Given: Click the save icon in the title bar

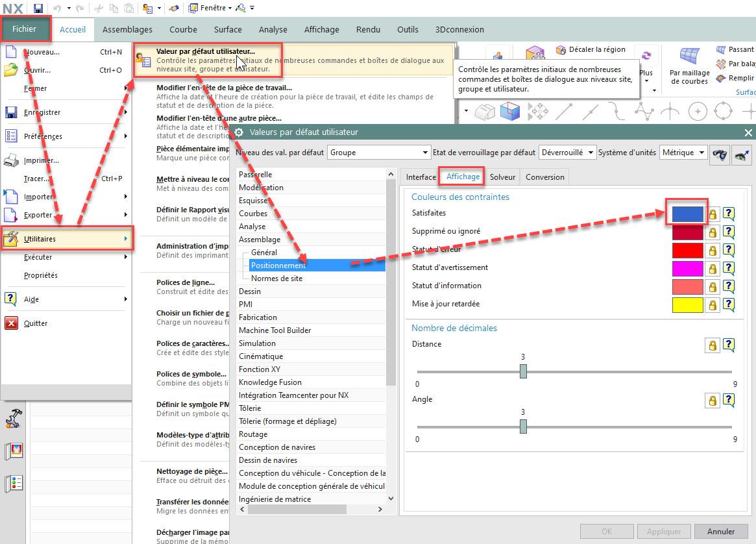Looking at the screenshot, I should coord(38,8).
